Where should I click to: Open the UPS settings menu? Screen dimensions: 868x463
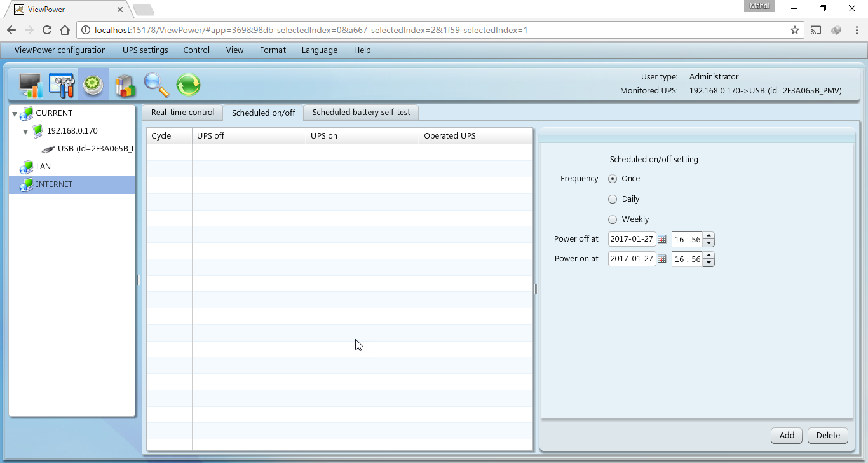(x=145, y=50)
